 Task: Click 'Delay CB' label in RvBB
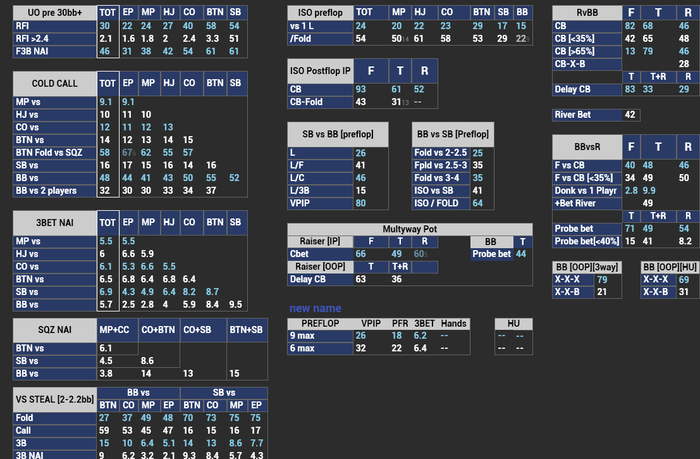pos(587,89)
